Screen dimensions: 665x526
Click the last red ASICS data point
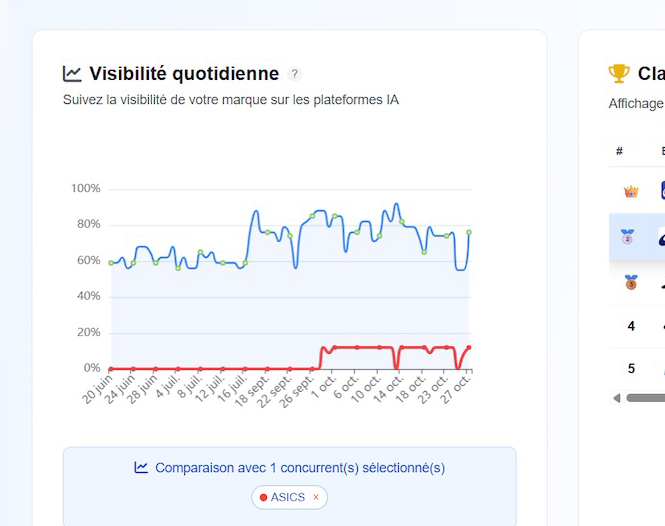point(469,348)
